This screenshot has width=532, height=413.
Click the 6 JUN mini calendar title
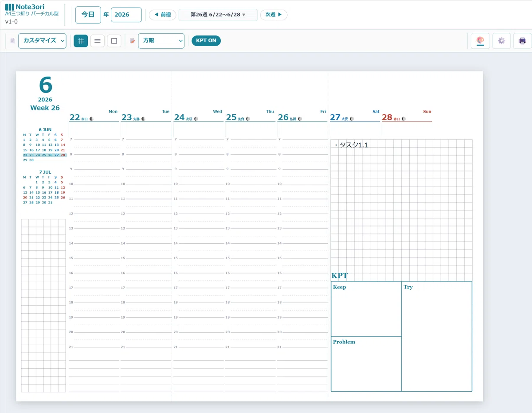pos(45,130)
